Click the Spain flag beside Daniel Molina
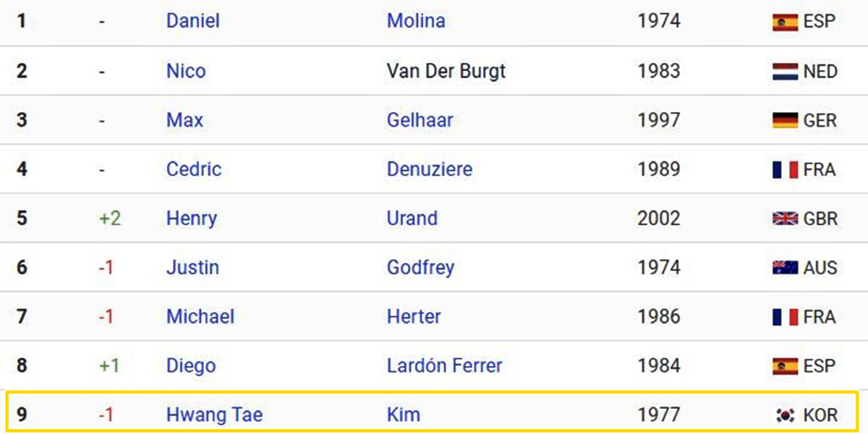Image resolution: width=868 pixels, height=434 pixels. pyautogui.click(x=785, y=22)
